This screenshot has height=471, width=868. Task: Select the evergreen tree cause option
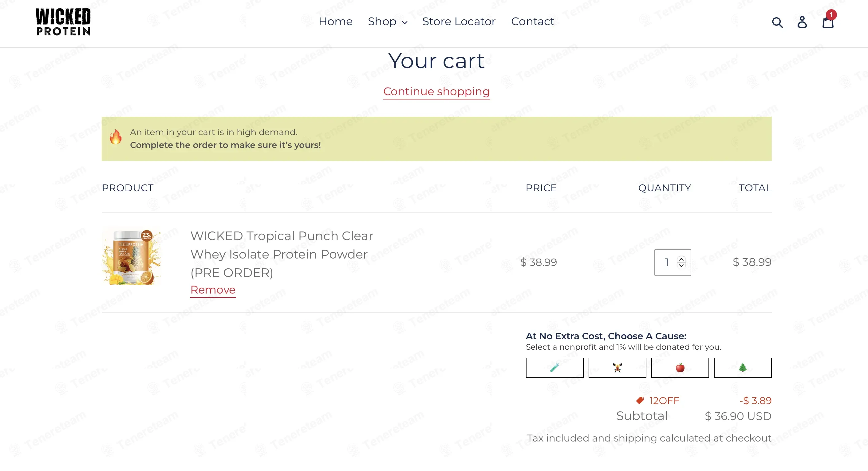[743, 368]
